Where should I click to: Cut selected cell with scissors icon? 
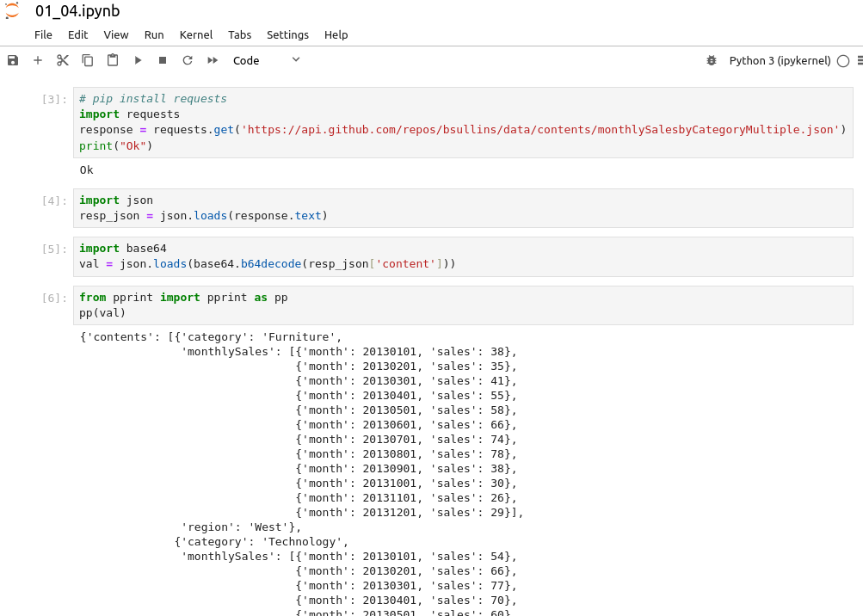click(x=63, y=60)
